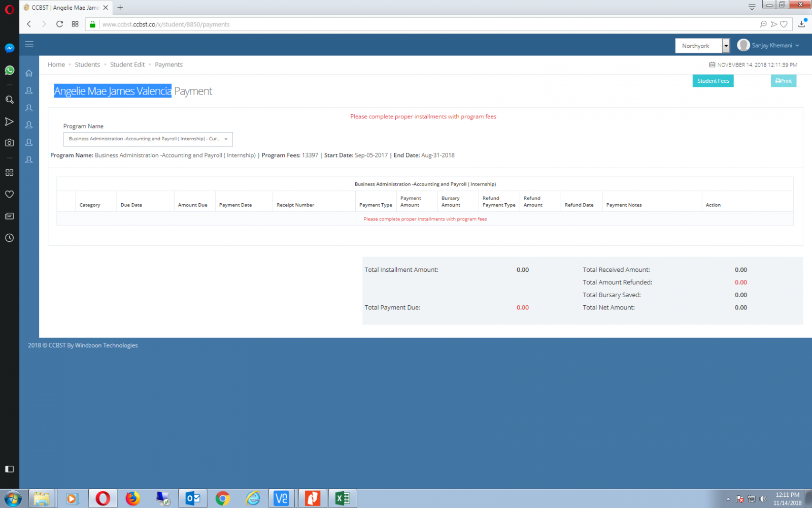
Task: Reload the current page
Action: point(59,24)
